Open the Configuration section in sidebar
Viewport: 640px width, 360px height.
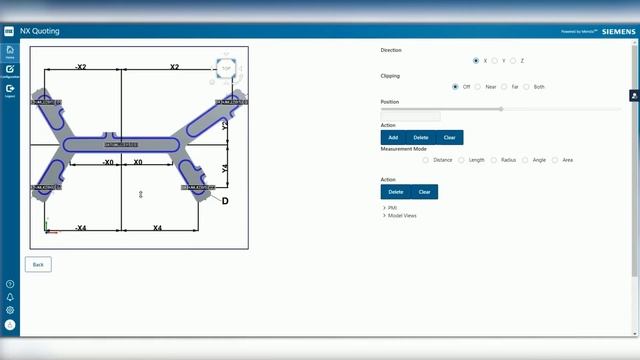pos(10,71)
